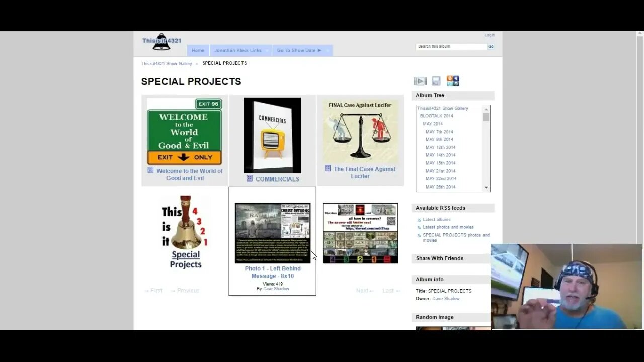The height and width of the screenshot is (362, 644).
Task: Open the Jonathan Kleck Links menu
Action: pos(240,50)
